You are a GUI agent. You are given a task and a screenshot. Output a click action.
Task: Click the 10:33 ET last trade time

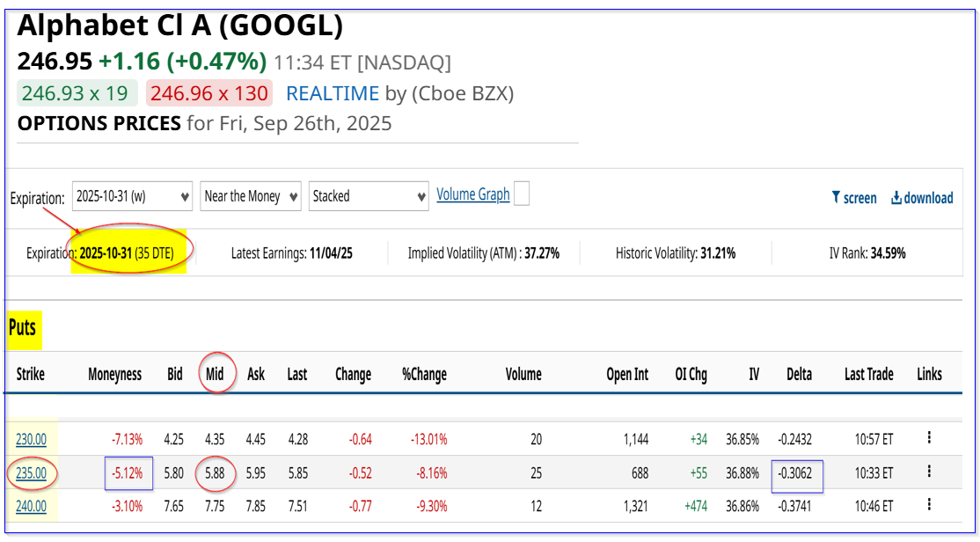pos(874,473)
